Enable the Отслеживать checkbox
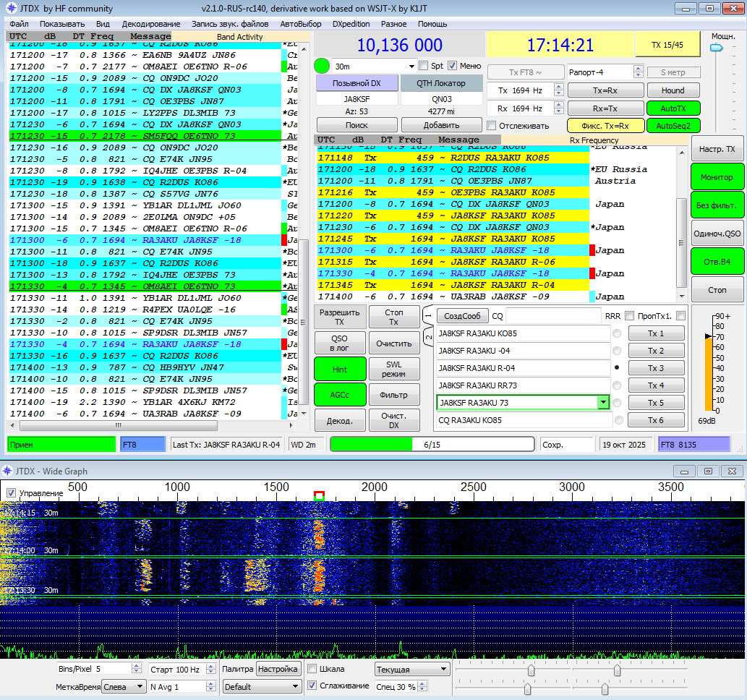This screenshot has height=700, width=747. click(492, 126)
